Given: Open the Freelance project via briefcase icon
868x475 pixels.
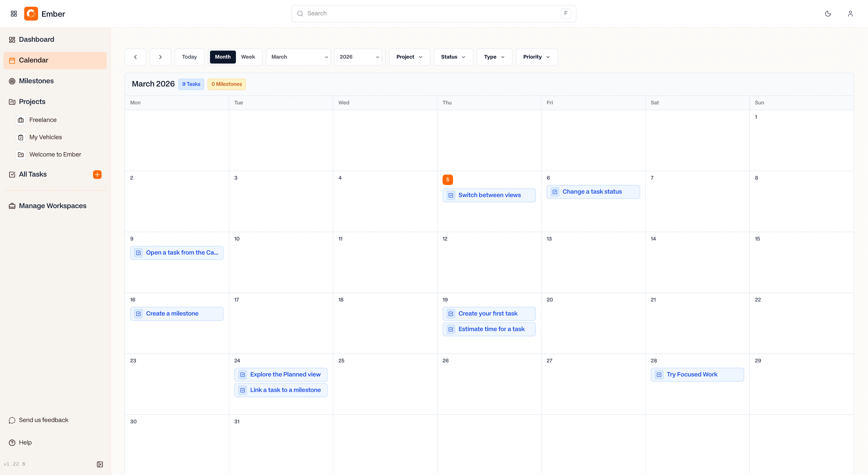Looking at the screenshot, I should [21, 120].
